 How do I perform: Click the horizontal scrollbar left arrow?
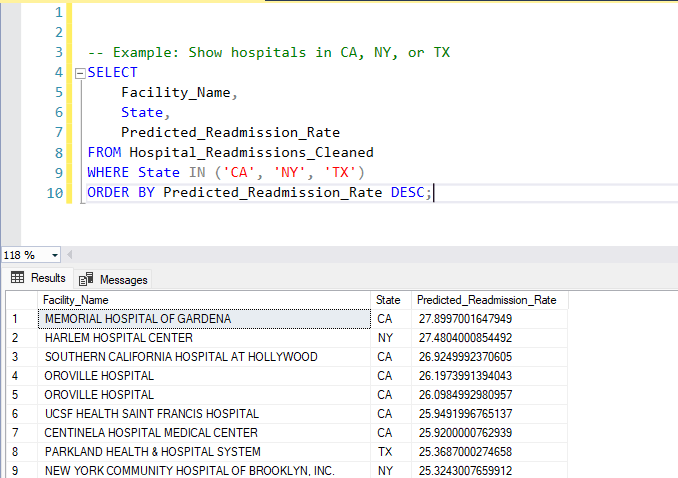pyautogui.click(x=69, y=255)
